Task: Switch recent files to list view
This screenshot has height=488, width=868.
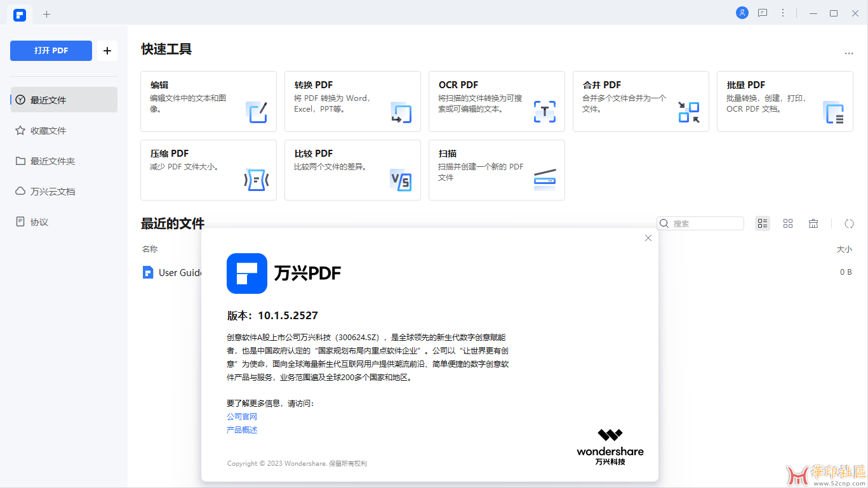Action: (763, 223)
